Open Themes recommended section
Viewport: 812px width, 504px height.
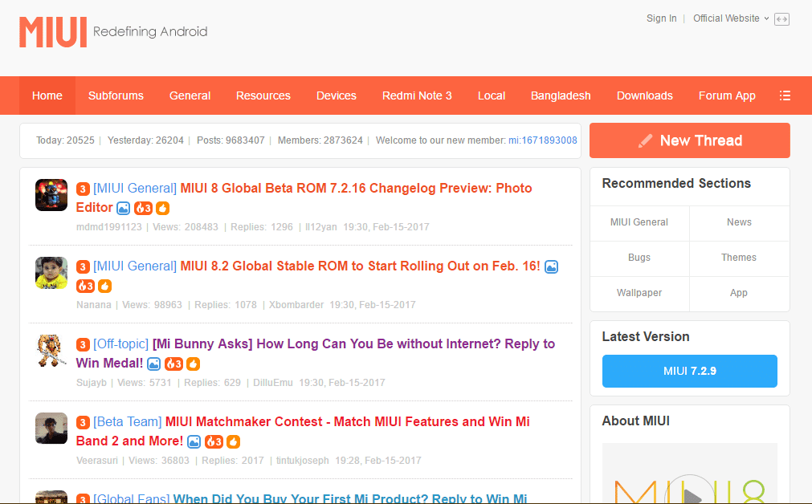coord(739,258)
